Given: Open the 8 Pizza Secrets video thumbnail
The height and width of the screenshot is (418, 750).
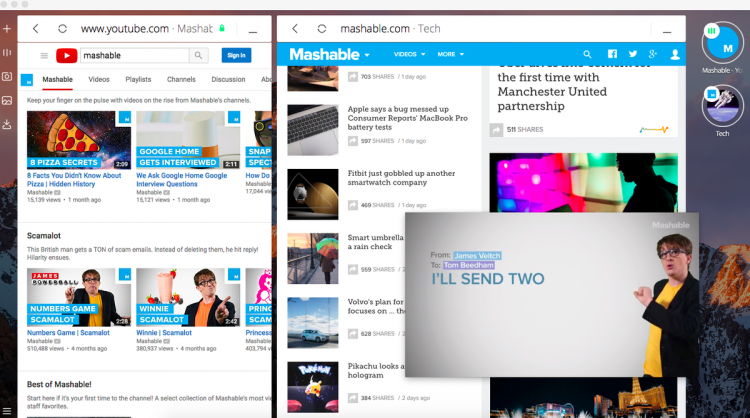Looking at the screenshot, I should [78, 140].
